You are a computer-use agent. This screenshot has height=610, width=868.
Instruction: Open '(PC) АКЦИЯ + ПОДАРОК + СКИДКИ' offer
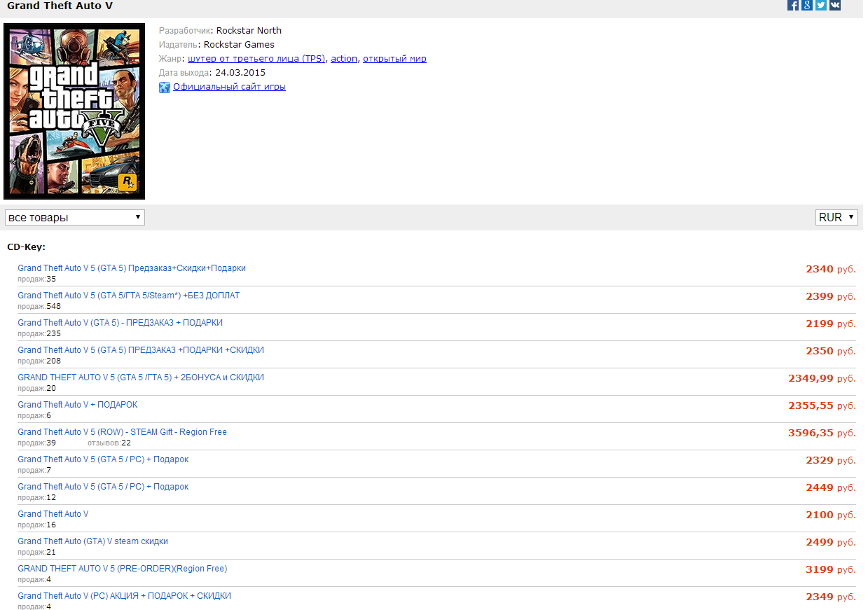click(x=125, y=596)
